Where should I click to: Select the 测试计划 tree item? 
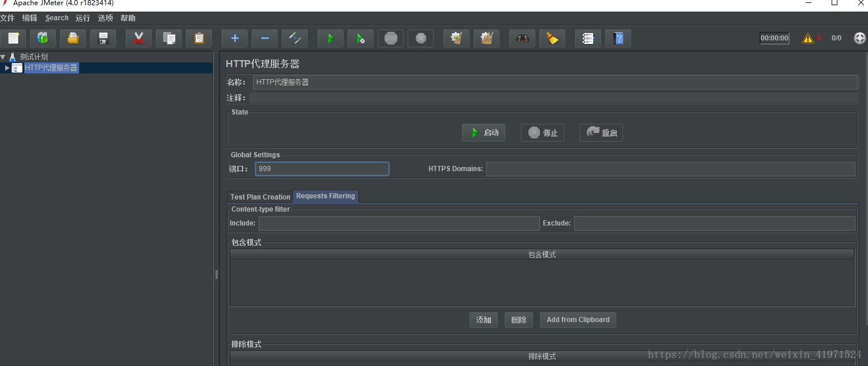[x=33, y=57]
